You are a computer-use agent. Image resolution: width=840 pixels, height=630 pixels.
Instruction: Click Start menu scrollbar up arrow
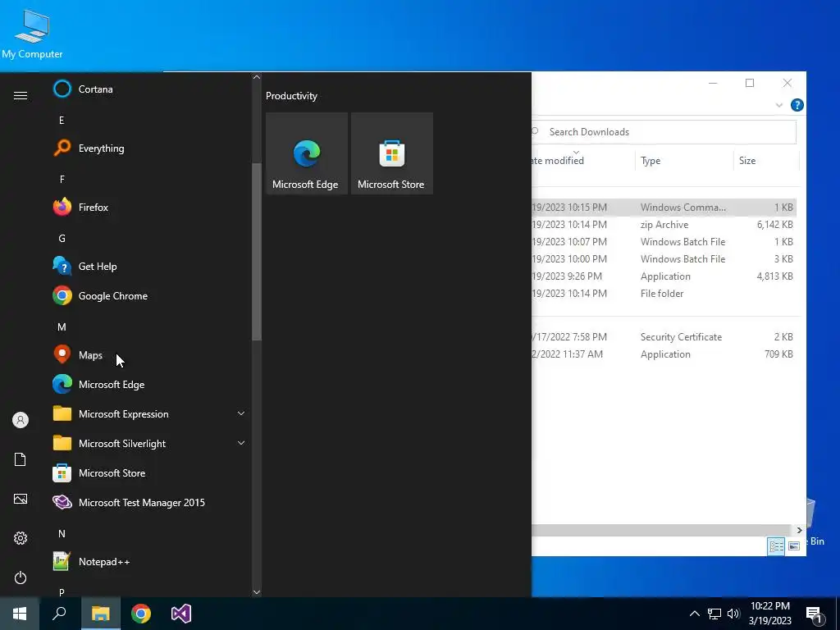pyautogui.click(x=257, y=77)
